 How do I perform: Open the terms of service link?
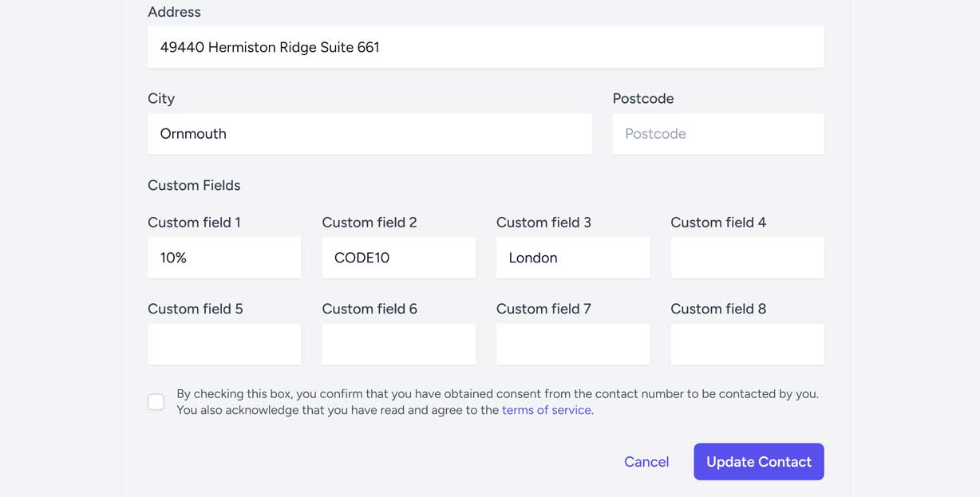(546, 410)
